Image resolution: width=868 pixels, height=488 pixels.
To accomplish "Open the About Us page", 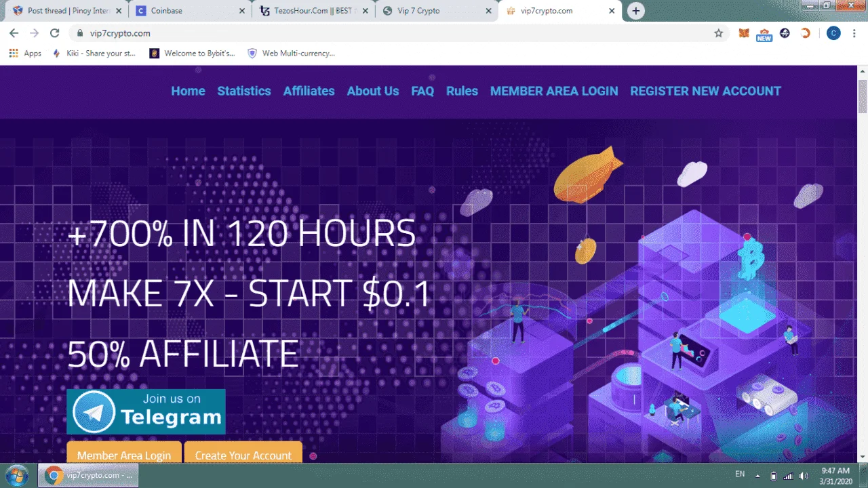I will [x=373, y=91].
